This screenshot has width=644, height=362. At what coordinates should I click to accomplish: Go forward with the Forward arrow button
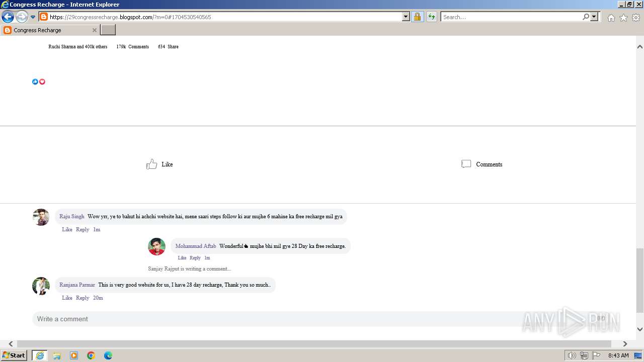(x=22, y=17)
